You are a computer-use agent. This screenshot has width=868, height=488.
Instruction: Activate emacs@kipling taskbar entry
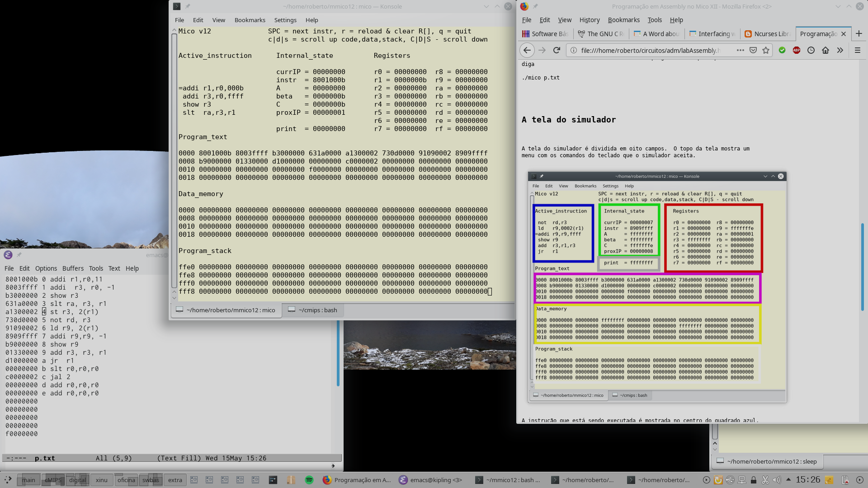(430, 480)
